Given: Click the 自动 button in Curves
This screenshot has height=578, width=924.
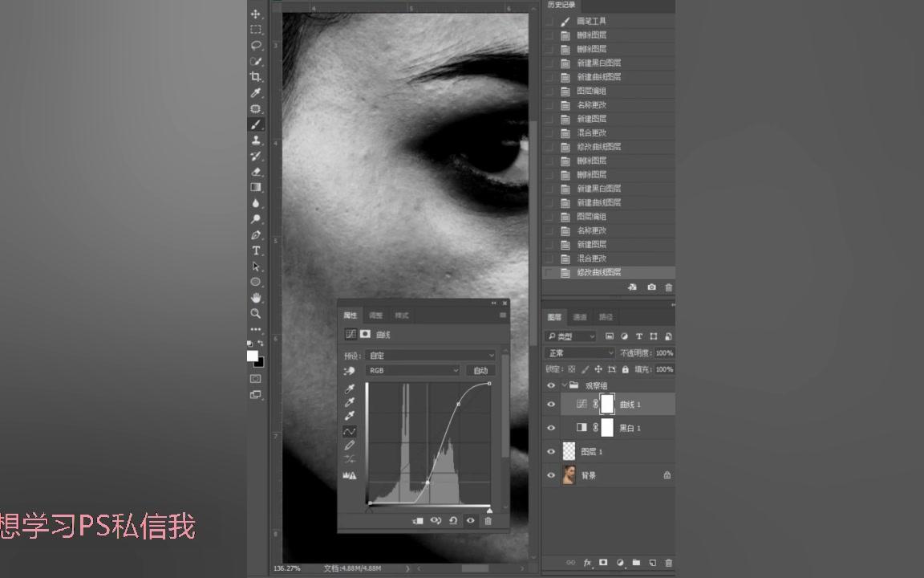Looking at the screenshot, I should (x=480, y=370).
